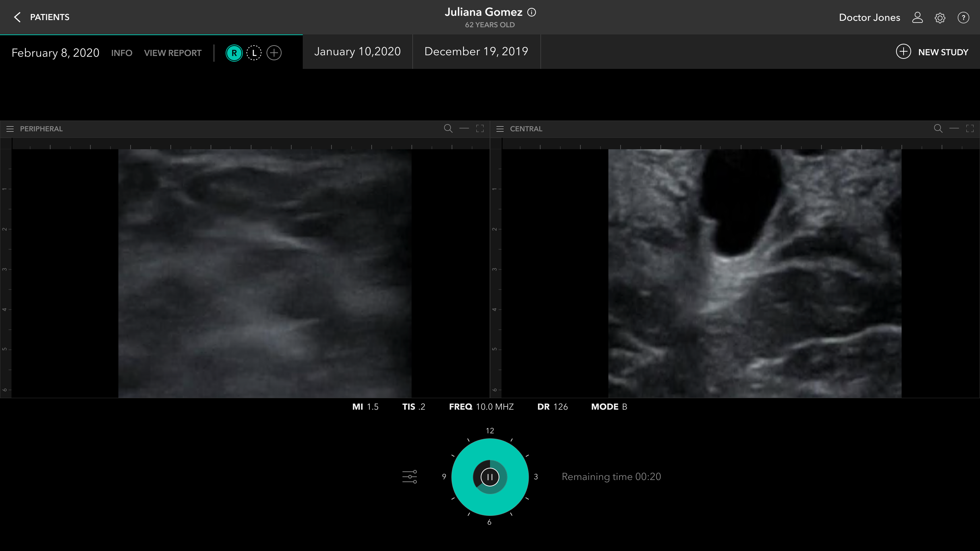Click the teal clock-position dial ring
Screen dimensions: 980x551
pos(490,449)
